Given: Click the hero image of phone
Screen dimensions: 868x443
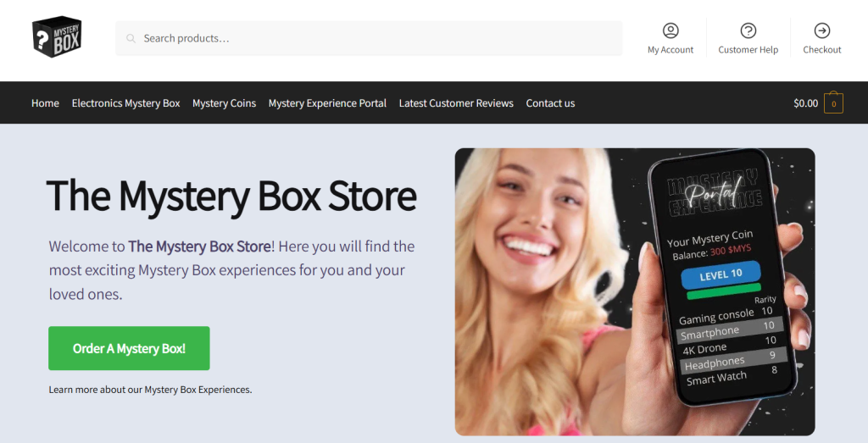Looking at the screenshot, I should (x=635, y=292).
